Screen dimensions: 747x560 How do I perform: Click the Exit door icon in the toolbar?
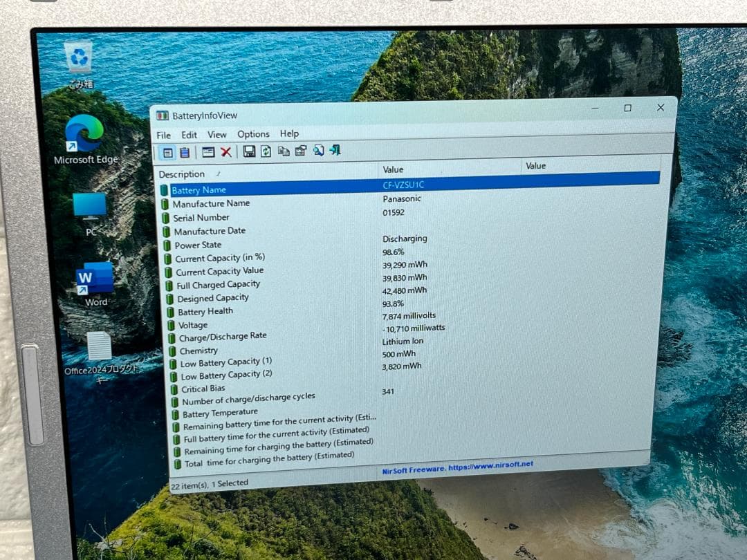(x=335, y=150)
